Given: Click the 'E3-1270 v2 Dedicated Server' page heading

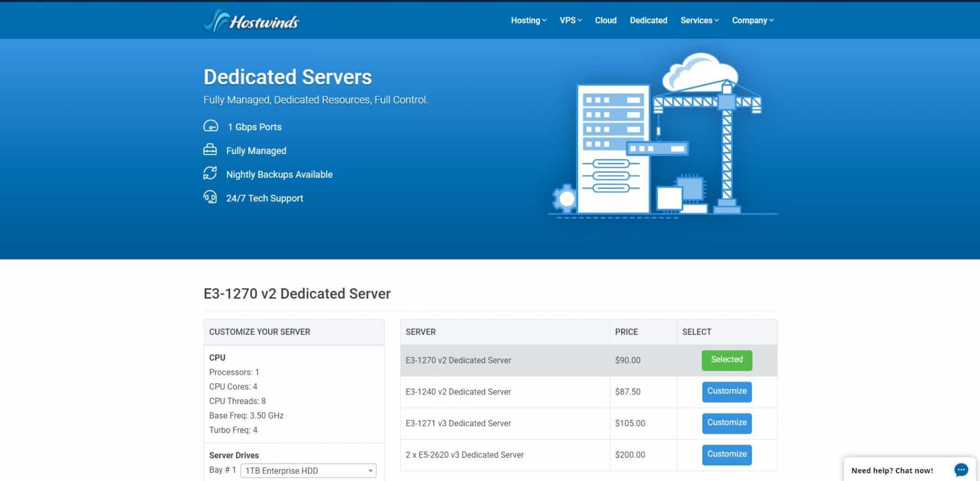Looking at the screenshot, I should pos(297,294).
